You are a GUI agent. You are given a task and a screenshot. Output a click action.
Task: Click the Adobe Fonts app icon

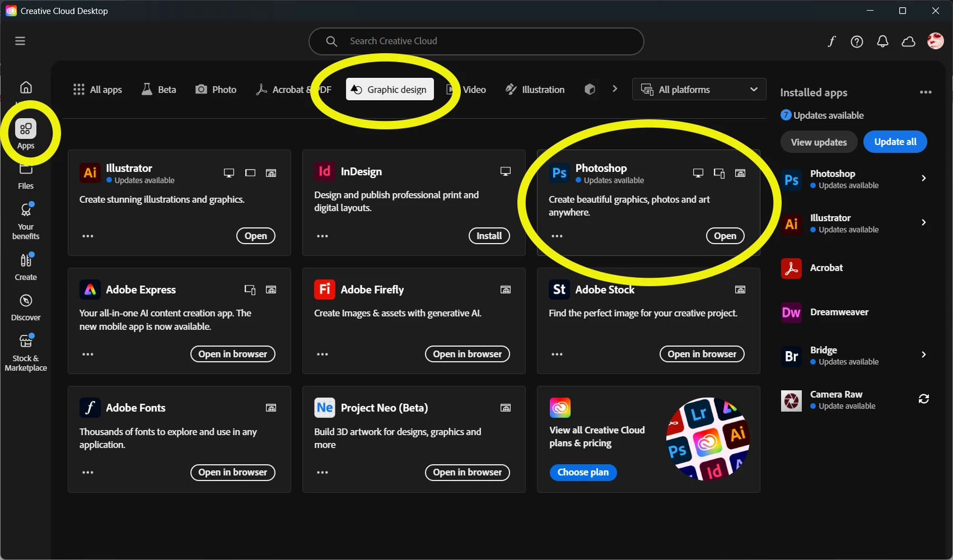90,408
